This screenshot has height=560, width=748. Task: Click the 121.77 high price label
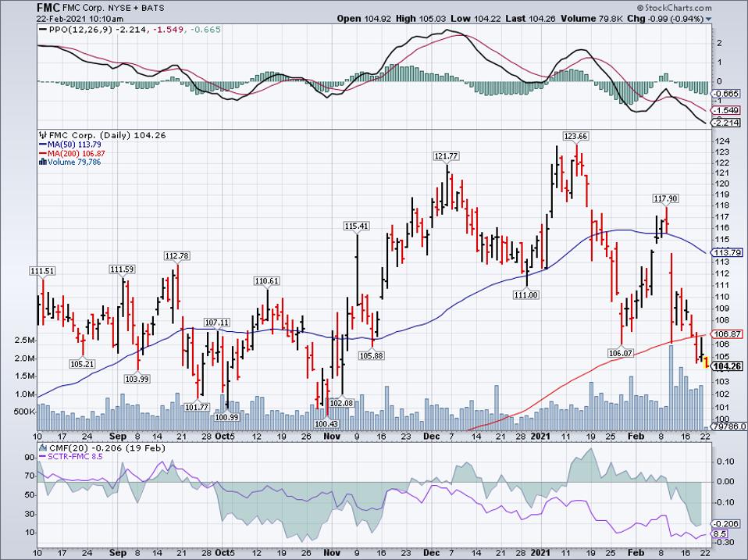point(446,156)
